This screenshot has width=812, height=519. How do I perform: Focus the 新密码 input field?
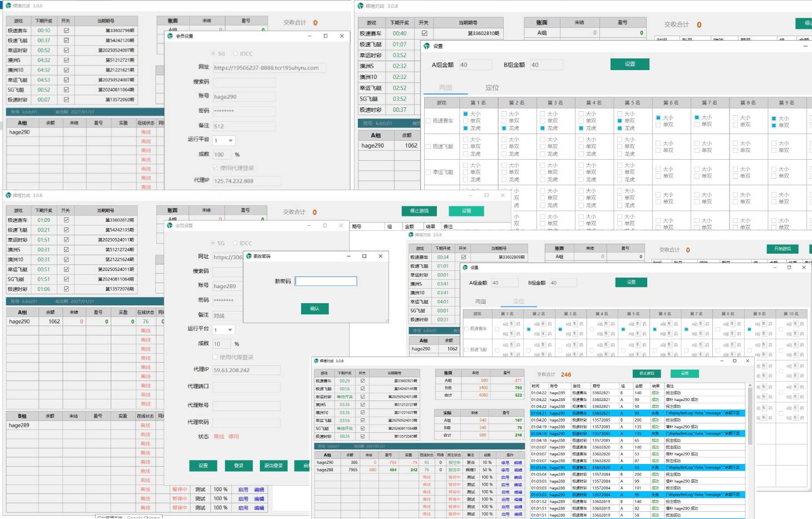[326, 281]
